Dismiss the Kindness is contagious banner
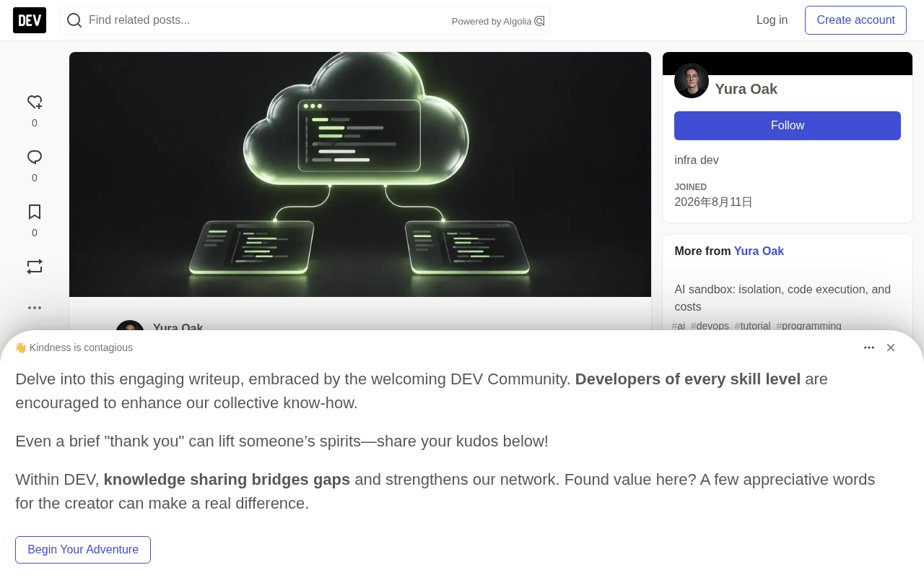This screenshot has width=924, height=578. pyautogui.click(x=891, y=348)
